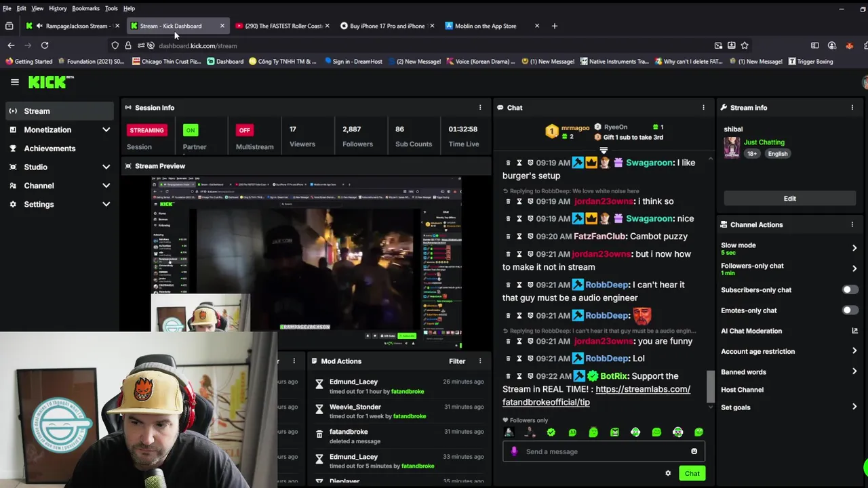This screenshot has height=488, width=868.
Task: Open Set goals arrow
Action: tap(854, 407)
